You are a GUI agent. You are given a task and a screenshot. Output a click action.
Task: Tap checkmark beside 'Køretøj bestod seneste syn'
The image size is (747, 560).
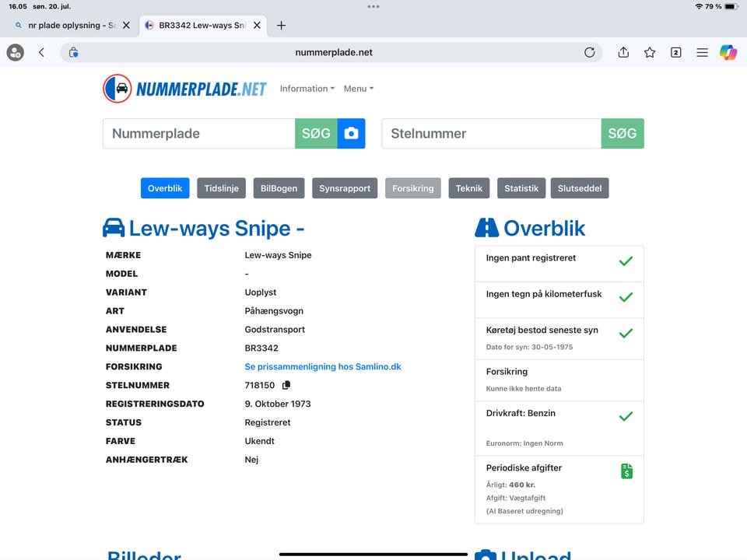(626, 333)
